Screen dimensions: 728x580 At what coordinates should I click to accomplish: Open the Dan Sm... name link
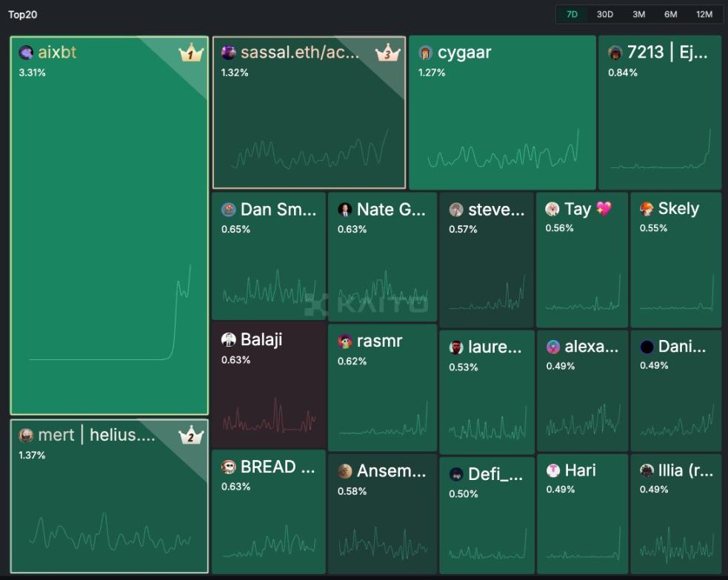pyautogui.click(x=278, y=210)
